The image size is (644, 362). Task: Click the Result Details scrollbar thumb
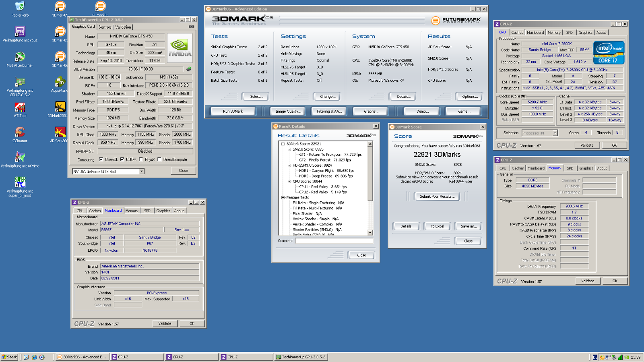(370, 173)
